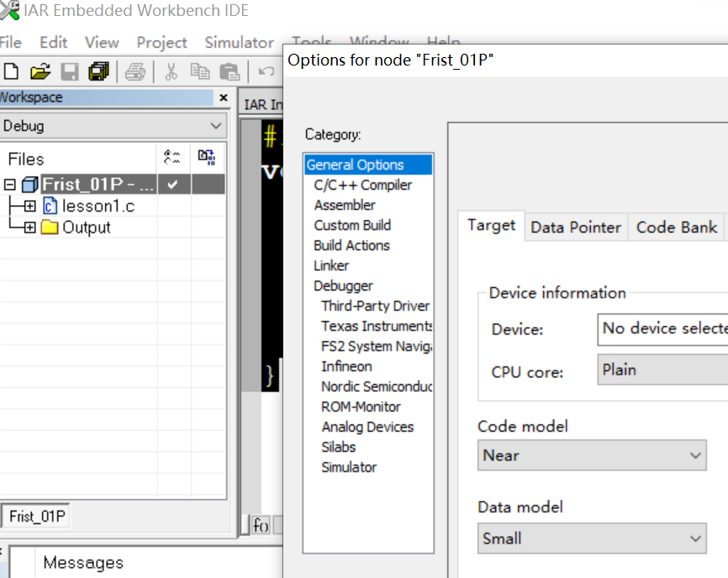
Task: Open the Data model Small dropdown
Action: 592,539
